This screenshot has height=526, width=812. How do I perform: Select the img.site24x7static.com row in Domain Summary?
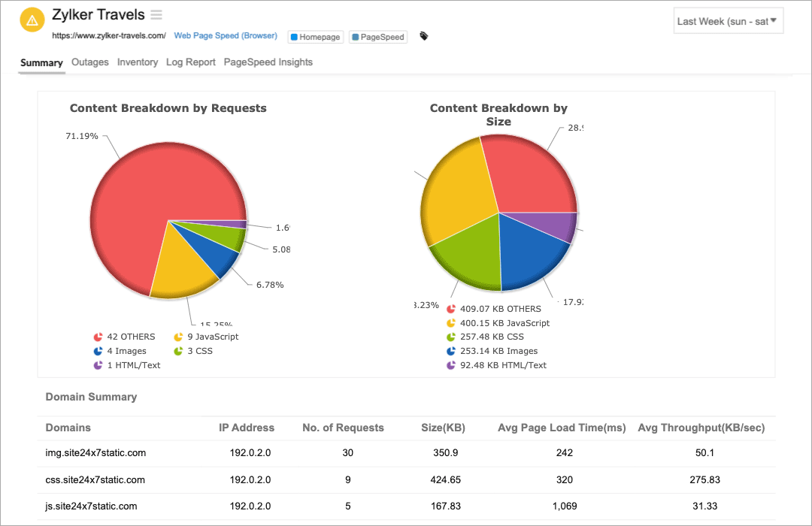(x=95, y=453)
